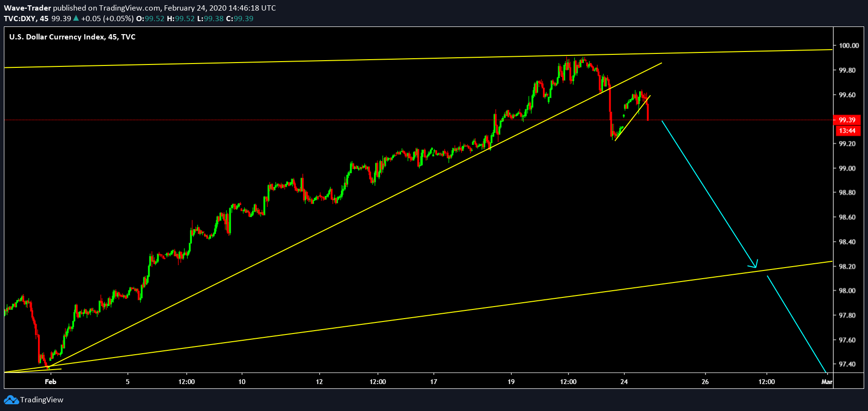The height and width of the screenshot is (411, 868).
Task: Click the TVC:DXY symbol text
Action: pos(20,19)
